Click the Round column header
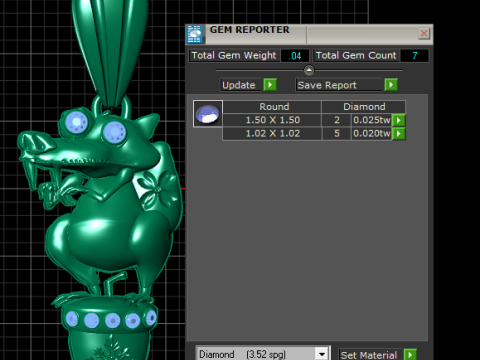 [272, 107]
